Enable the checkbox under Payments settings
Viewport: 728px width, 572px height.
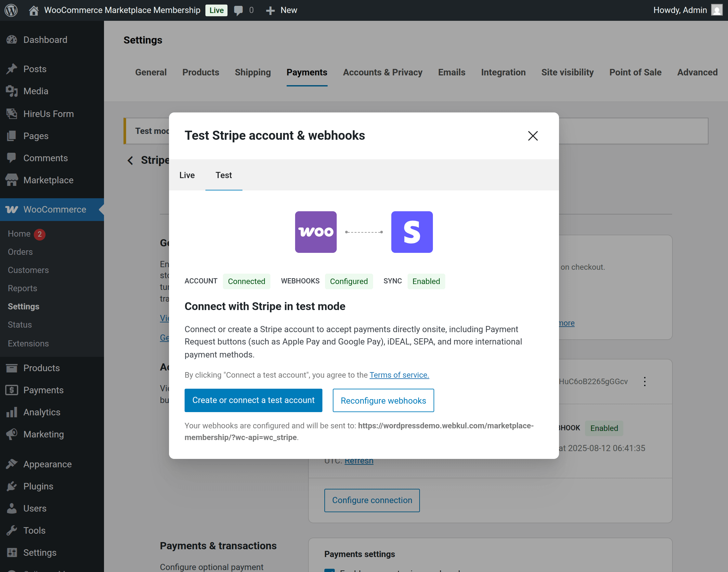coord(330,570)
